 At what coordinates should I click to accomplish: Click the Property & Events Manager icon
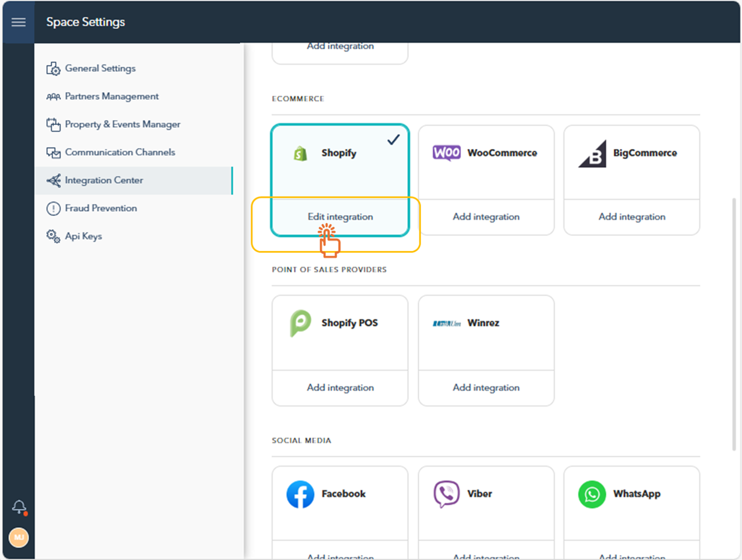coord(53,124)
